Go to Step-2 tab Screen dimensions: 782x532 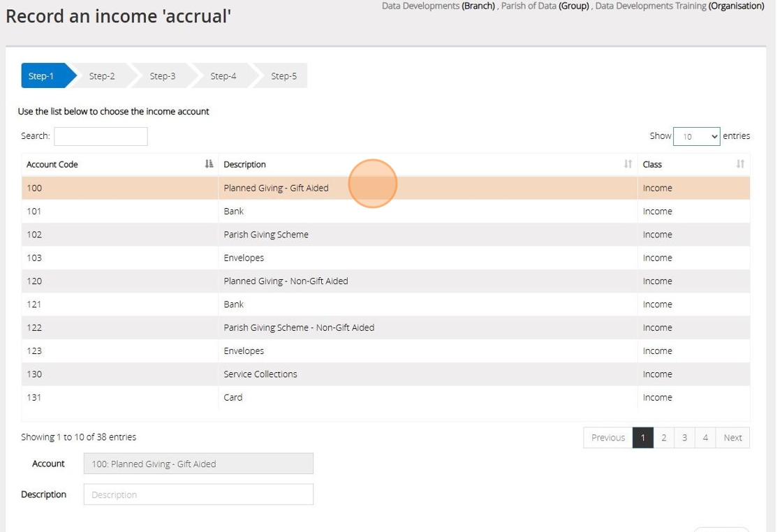[x=102, y=76]
